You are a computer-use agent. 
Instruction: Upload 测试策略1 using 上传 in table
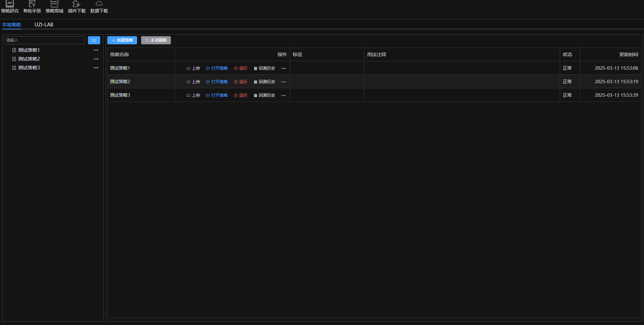193,68
